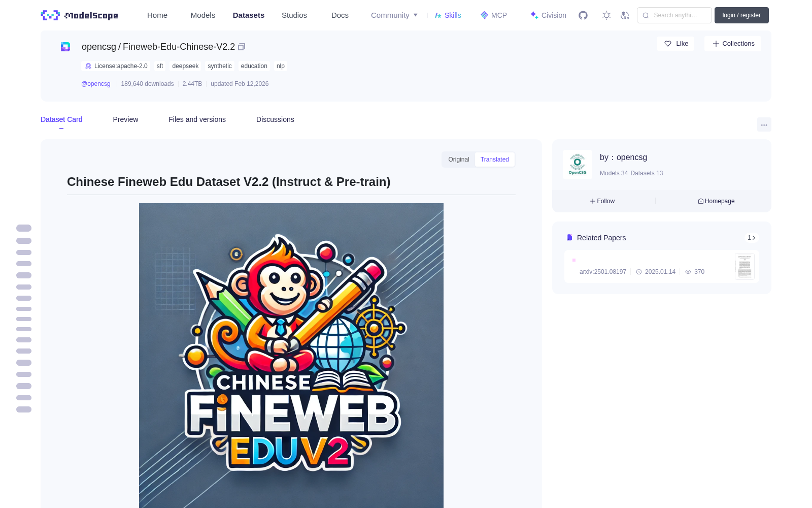Click the synthetic tag
This screenshot has height=508, width=812.
[x=220, y=66]
